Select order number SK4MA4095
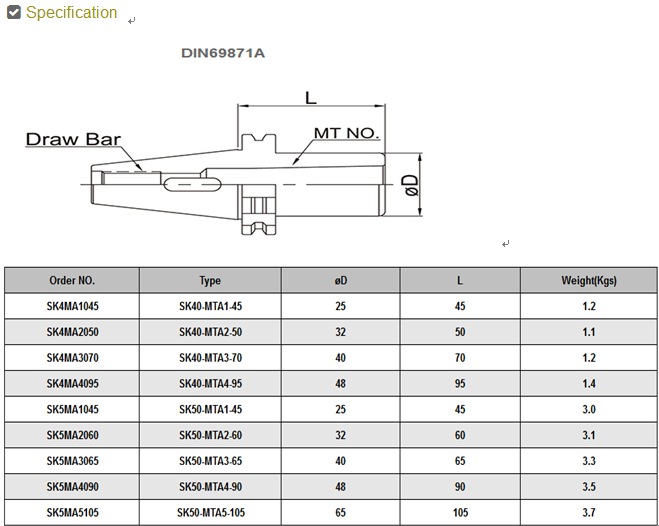 coord(72,383)
